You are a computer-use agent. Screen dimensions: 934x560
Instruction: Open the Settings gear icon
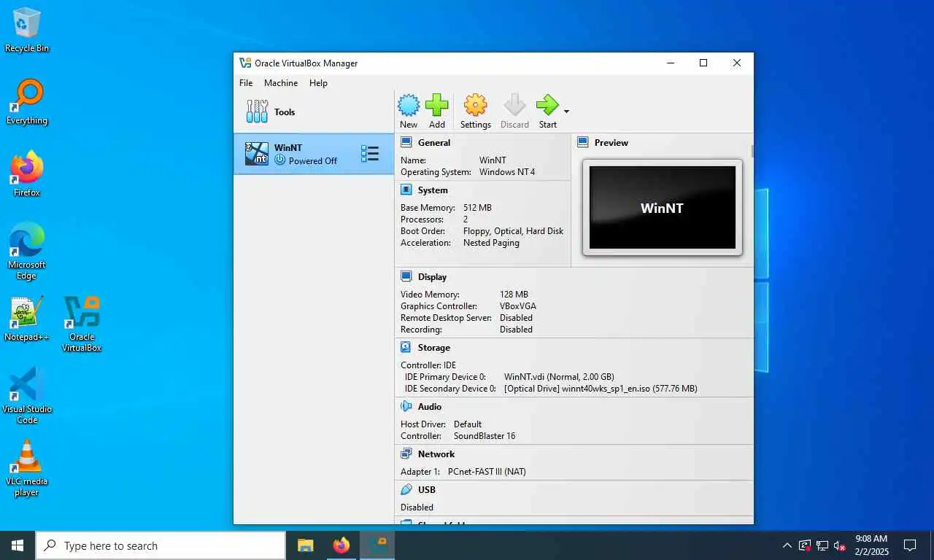(475, 106)
